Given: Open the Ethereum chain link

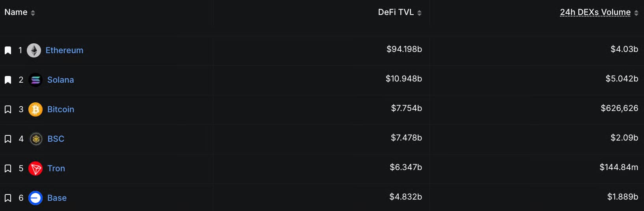Looking at the screenshot, I should coord(64,50).
